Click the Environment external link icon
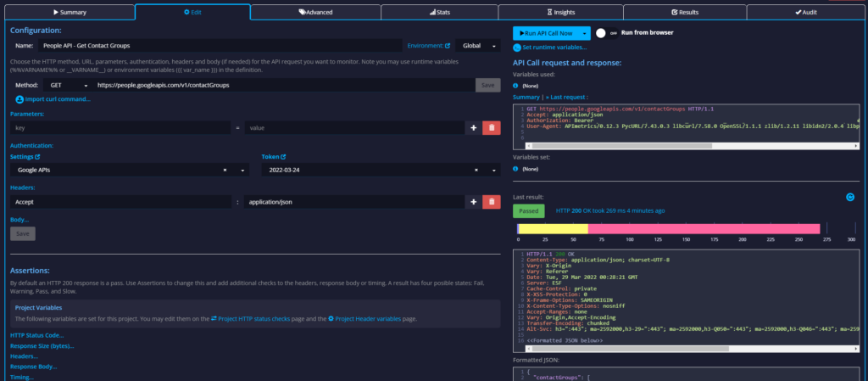The image size is (868, 381). click(x=448, y=46)
